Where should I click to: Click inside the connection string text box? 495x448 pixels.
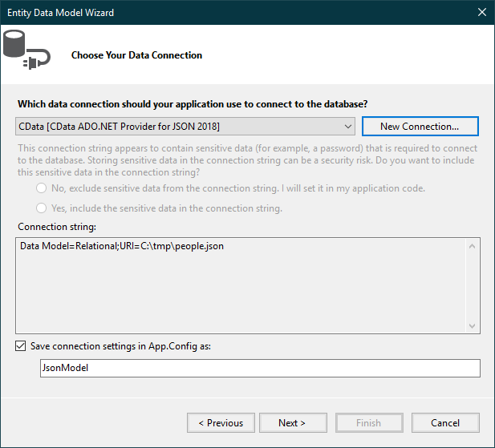point(241,285)
